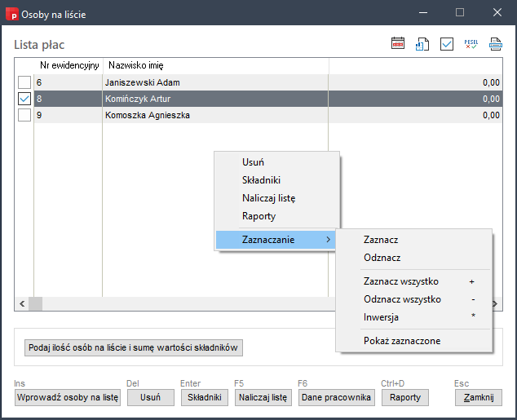This screenshot has width=517, height=420.
Task: Choose Odznacz wszystko in submenu
Action: coord(414,299)
